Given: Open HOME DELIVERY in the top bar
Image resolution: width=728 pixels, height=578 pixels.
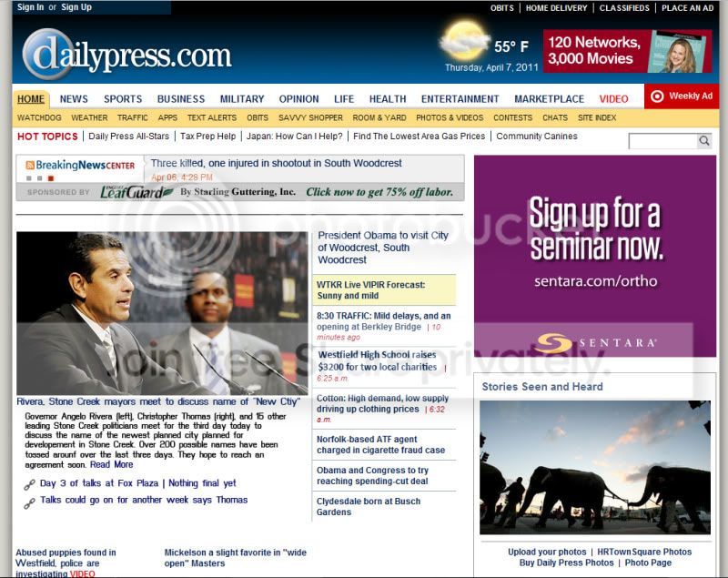Looking at the screenshot, I should 557,8.
